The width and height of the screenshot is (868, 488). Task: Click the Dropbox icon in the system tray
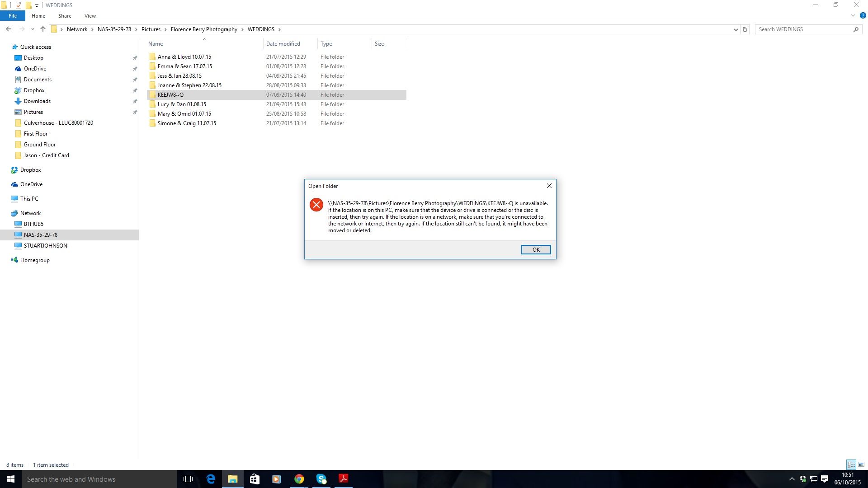click(x=803, y=479)
